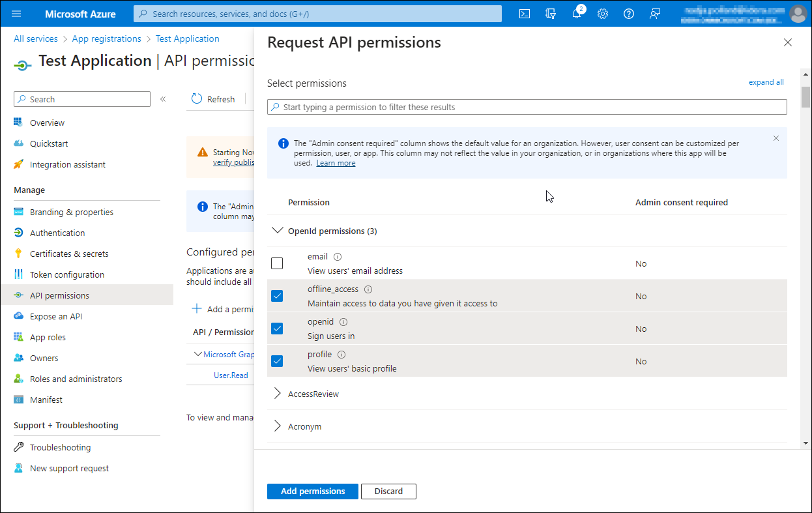
Task: Open the Azure portal hamburger menu
Action: tap(16, 14)
